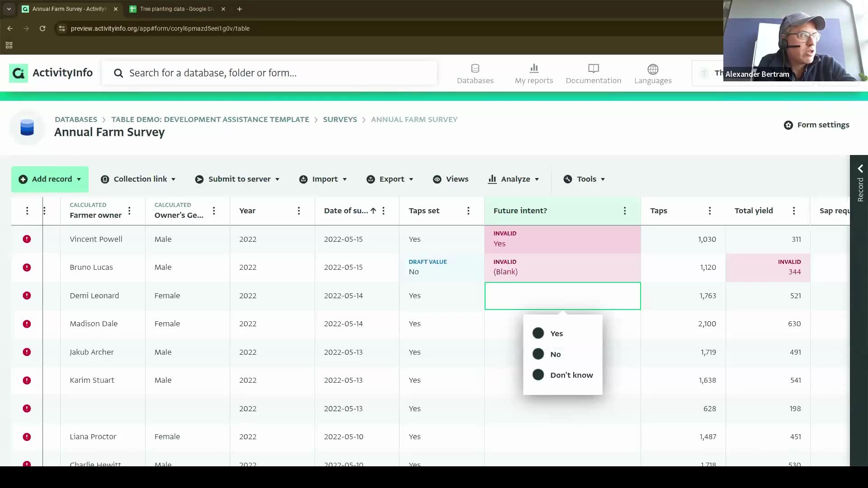Expand the Record side panel chevron
The height and width of the screenshot is (488, 868).
(860, 169)
